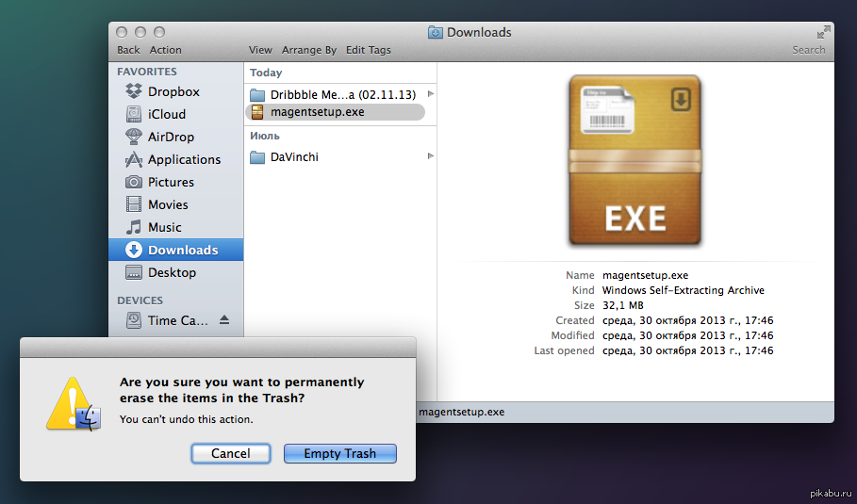Click the Name value 'magentsetup.exe' in preview

pyautogui.click(x=645, y=275)
